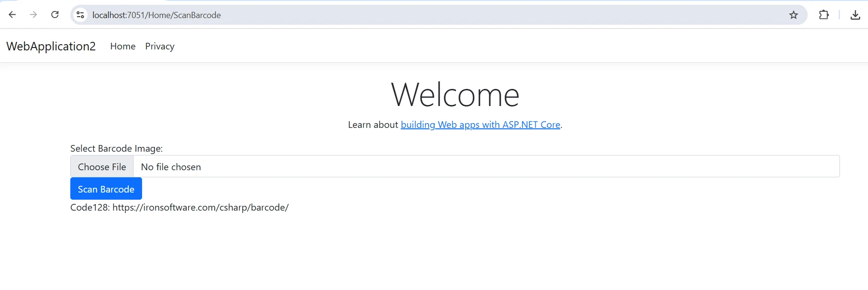The height and width of the screenshot is (290, 868).
Task: Bookmark this page with the star icon
Action: click(x=793, y=15)
